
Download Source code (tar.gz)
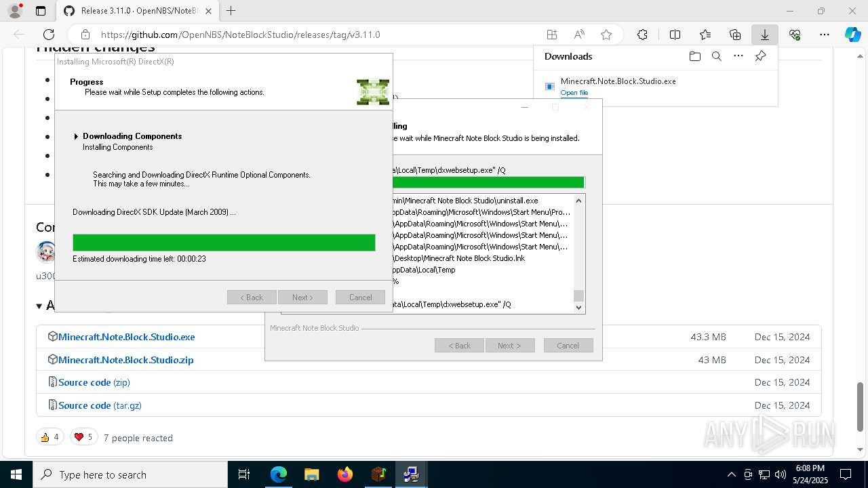click(x=100, y=405)
